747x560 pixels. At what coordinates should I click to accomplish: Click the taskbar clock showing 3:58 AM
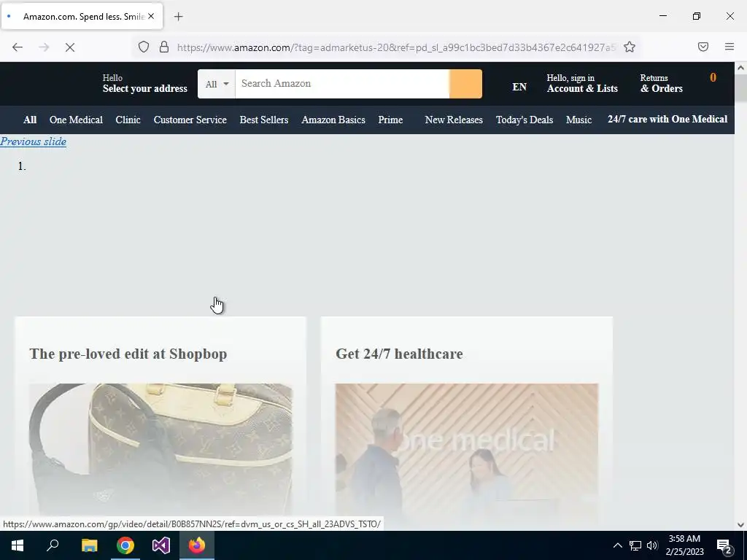pyautogui.click(x=684, y=545)
